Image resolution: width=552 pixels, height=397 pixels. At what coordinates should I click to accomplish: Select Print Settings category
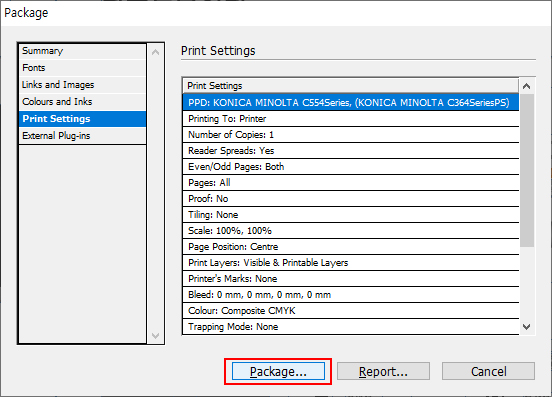coord(83,119)
